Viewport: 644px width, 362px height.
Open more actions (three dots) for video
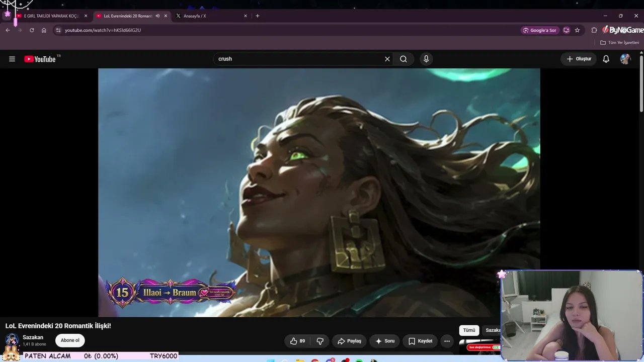pyautogui.click(x=447, y=341)
